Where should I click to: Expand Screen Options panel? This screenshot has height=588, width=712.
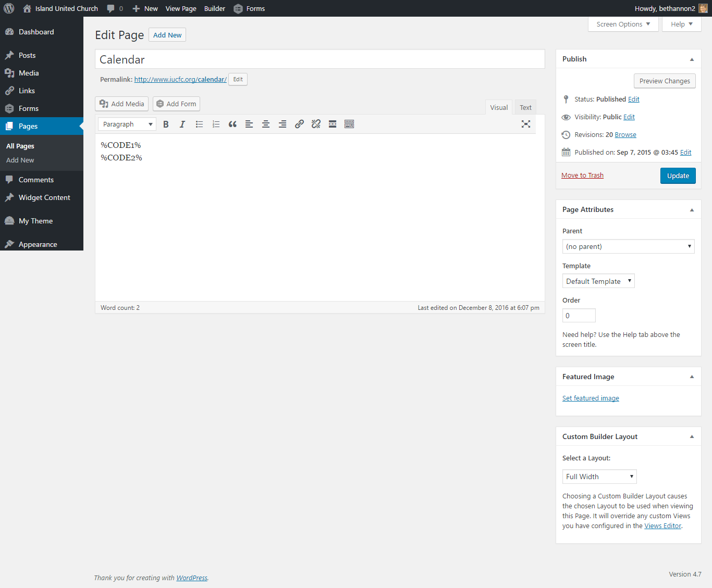(623, 24)
